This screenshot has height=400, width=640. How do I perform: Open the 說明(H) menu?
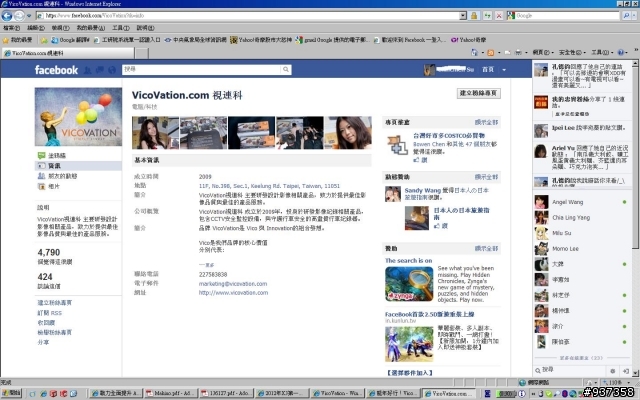click(x=145, y=28)
